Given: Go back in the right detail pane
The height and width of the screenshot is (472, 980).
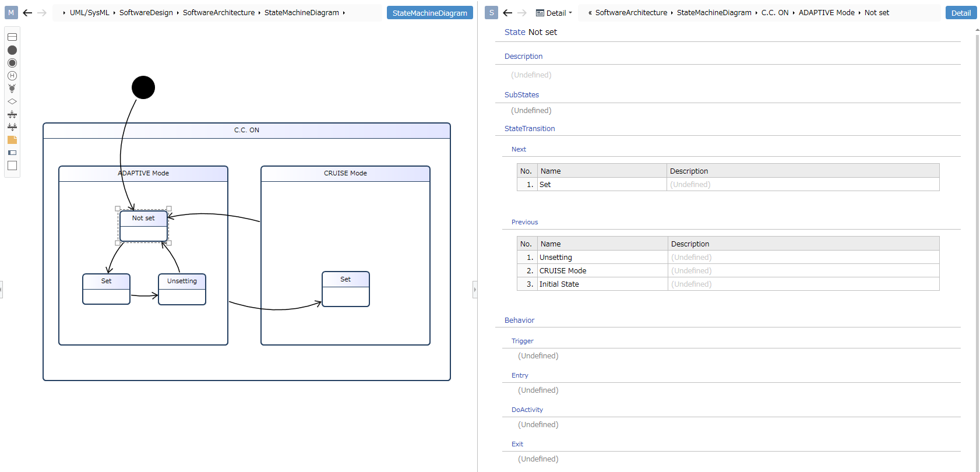Looking at the screenshot, I should [507, 12].
